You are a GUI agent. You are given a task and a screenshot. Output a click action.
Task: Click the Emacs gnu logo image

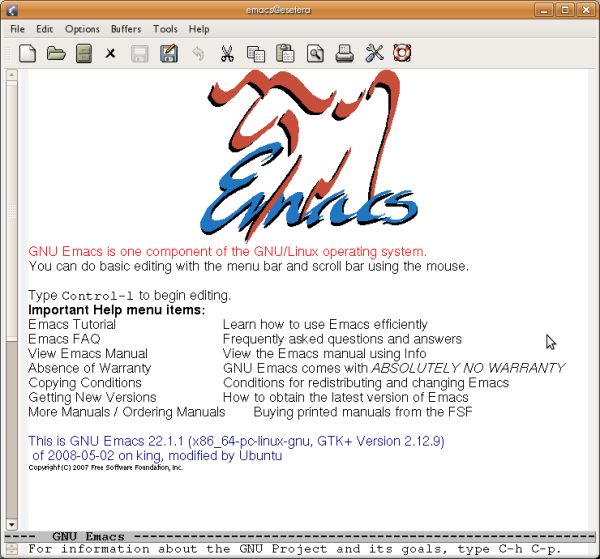308,157
